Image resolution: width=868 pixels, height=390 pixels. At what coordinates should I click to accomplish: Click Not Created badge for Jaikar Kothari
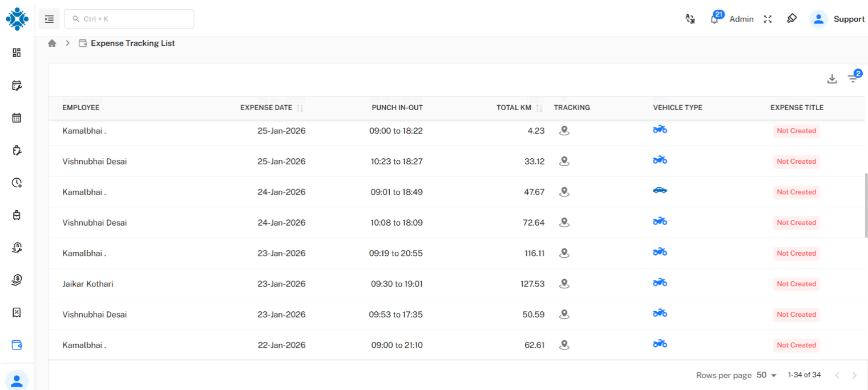click(x=796, y=284)
